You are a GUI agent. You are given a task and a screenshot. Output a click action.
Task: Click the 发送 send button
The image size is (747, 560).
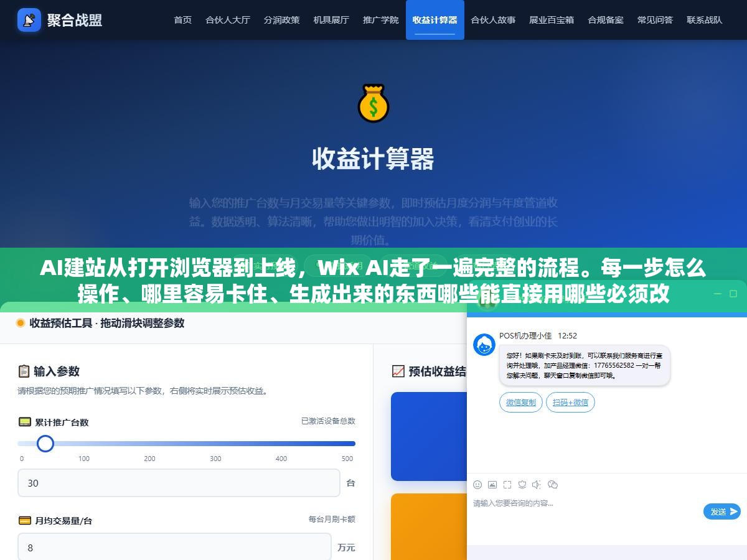pos(722,511)
